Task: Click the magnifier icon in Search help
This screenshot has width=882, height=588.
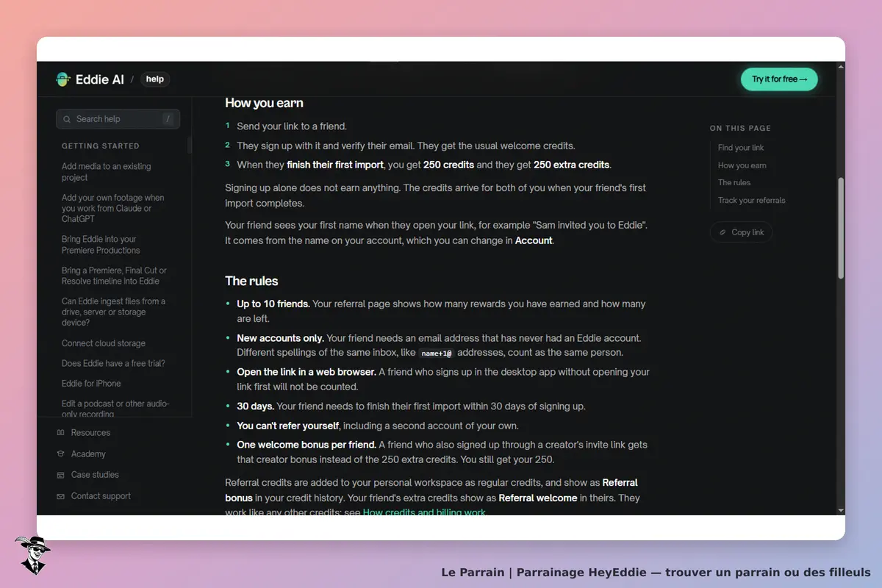Action: [x=68, y=119]
